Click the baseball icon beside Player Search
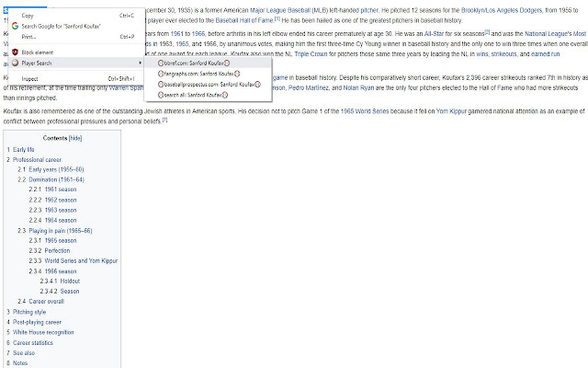The image size is (588, 368). (15, 63)
